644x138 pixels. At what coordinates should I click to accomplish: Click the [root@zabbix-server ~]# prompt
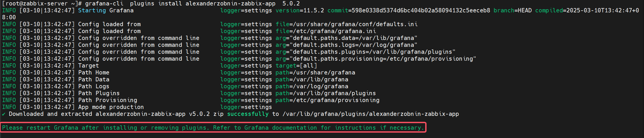(42, 4)
